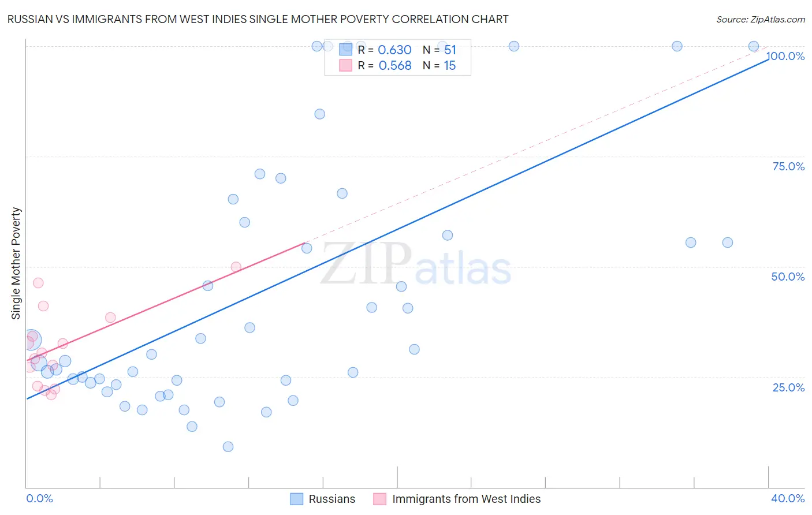Click the pink swatch beside R = 0.568
Screen dimensions: 812x515
click(345, 65)
